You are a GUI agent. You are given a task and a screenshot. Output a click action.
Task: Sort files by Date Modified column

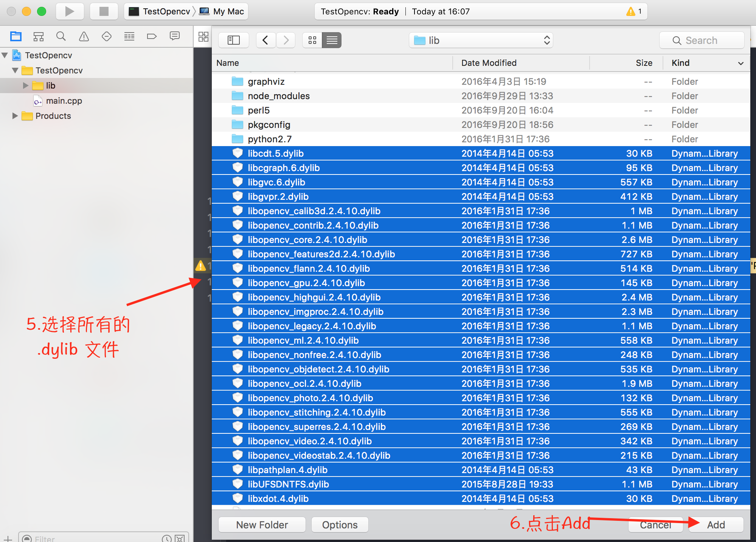[x=489, y=63]
